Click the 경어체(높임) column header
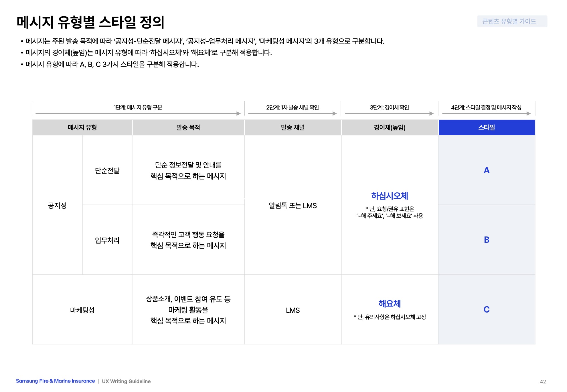The width and height of the screenshot is (567, 392). click(389, 128)
